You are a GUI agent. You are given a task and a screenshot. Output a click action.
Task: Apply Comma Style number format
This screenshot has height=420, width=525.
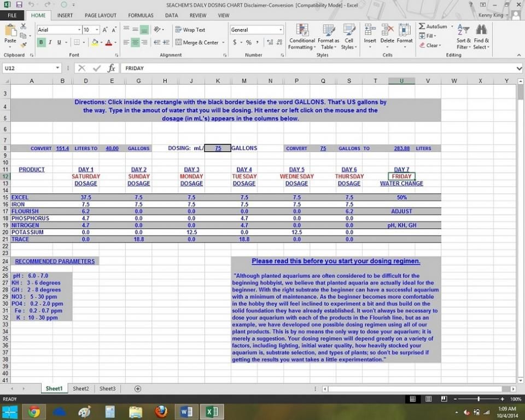[x=257, y=43]
